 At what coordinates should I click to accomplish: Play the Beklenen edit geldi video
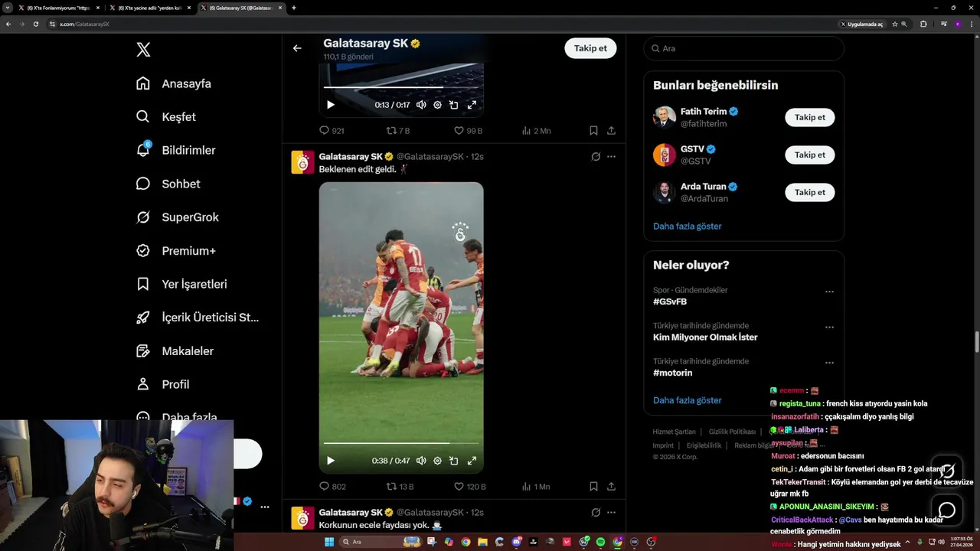pos(331,461)
